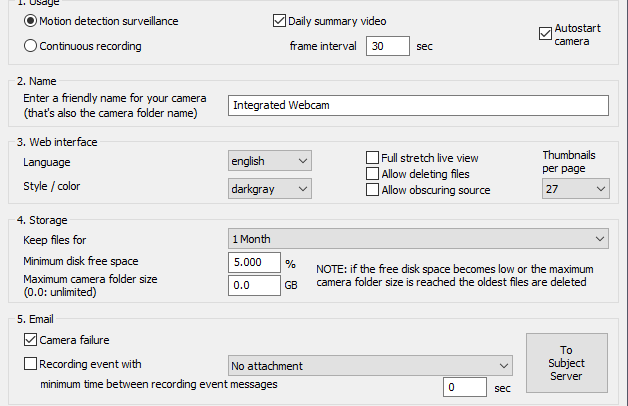Image resolution: width=628 pixels, height=406 pixels.
Task: Check Allow obscuring source option
Action: pos(372,190)
